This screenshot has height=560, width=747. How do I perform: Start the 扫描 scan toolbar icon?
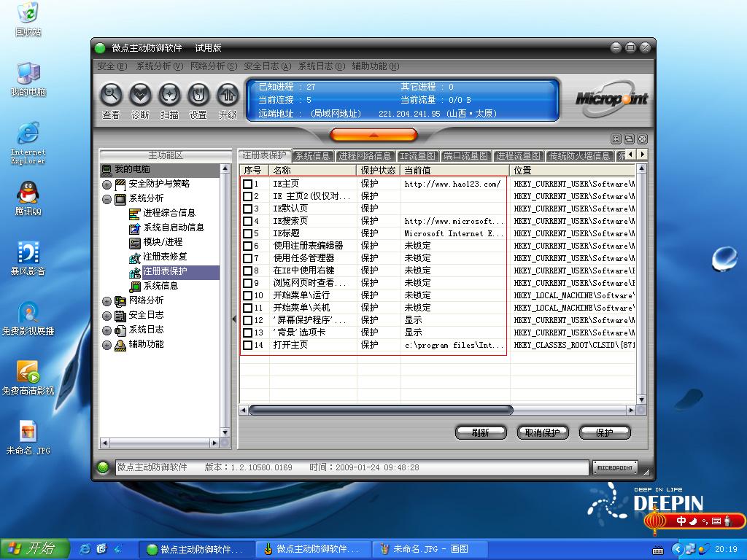pos(169,96)
